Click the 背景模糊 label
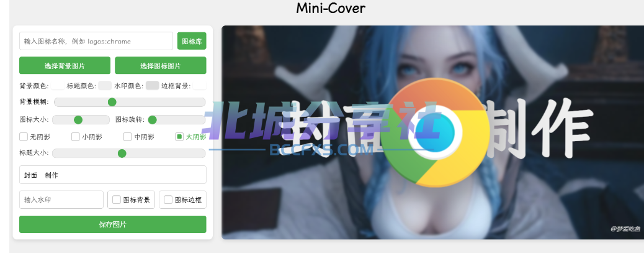 point(34,103)
